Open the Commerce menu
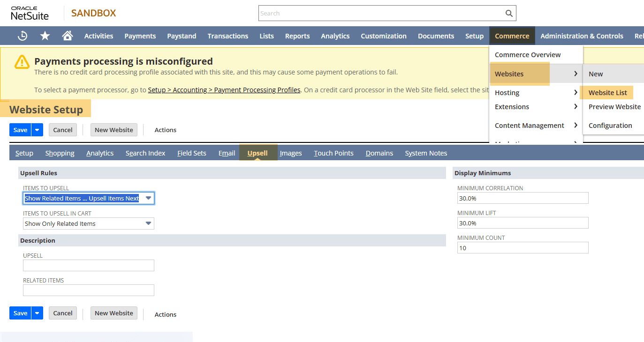 pyautogui.click(x=512, y=36)
